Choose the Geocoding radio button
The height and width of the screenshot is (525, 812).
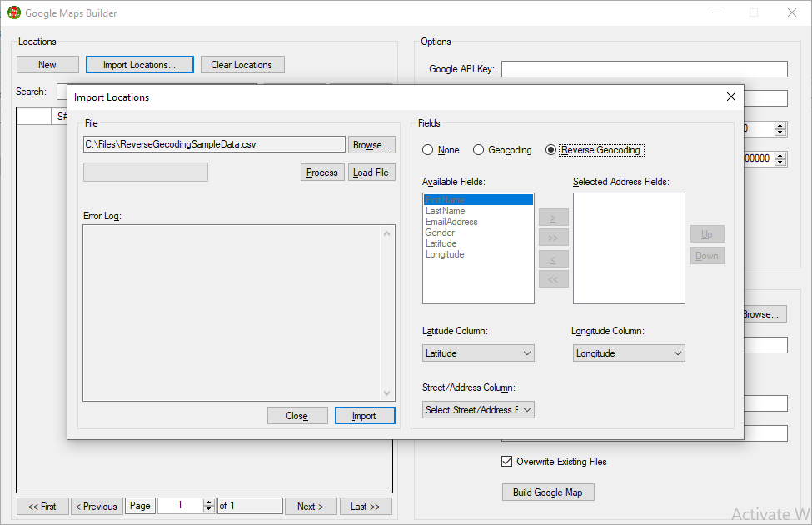(478, 150)
